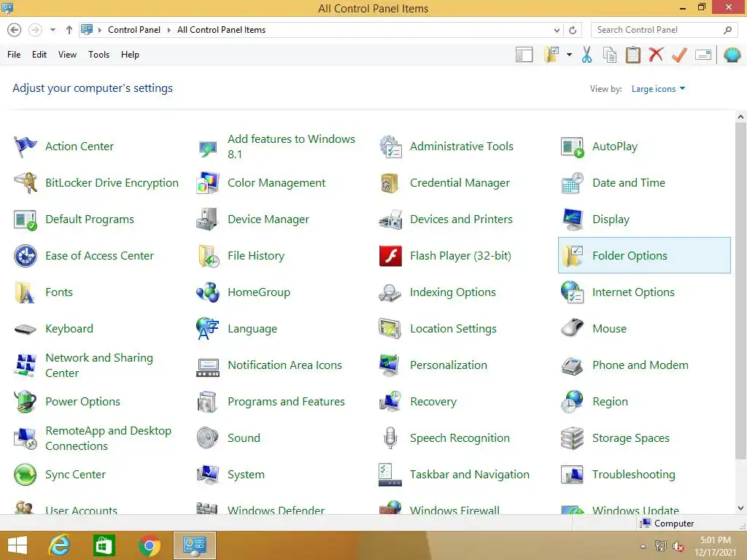Open the HomeGroup icon
The image size is (747, 560).
click(x=208, y=292)
